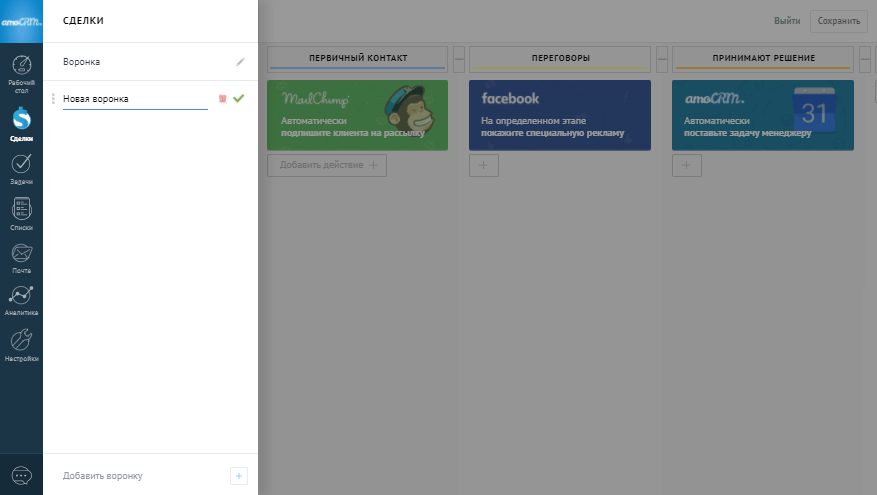This screenshot has height=495, width=877.
Task: Select the ПЕРВИЧНЫЙ КОНТАКТ stage header
Action: pos(358,58)
